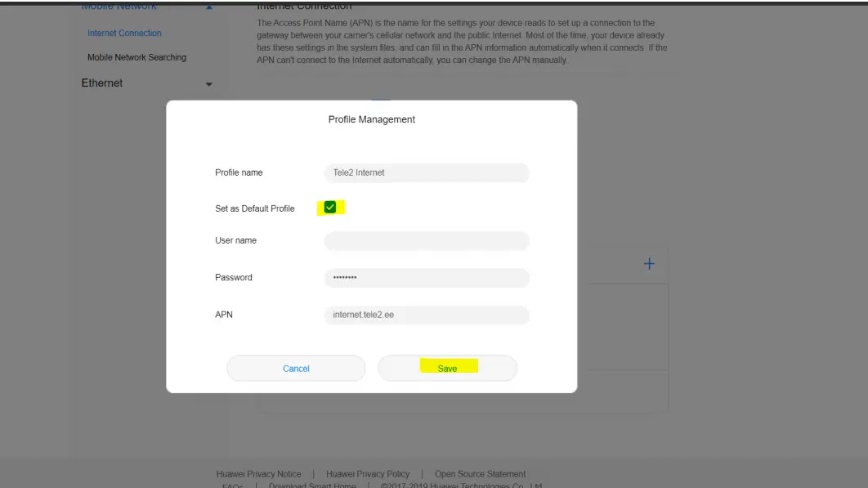This screenshot has height=488, width=868.
Task: Click the plus icon to add a profile
Action: [x=649, y=264]
